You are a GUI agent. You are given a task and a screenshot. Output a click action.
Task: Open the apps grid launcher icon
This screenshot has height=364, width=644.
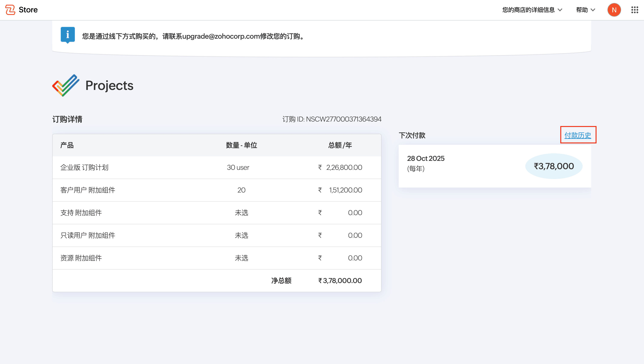[635, 10]
